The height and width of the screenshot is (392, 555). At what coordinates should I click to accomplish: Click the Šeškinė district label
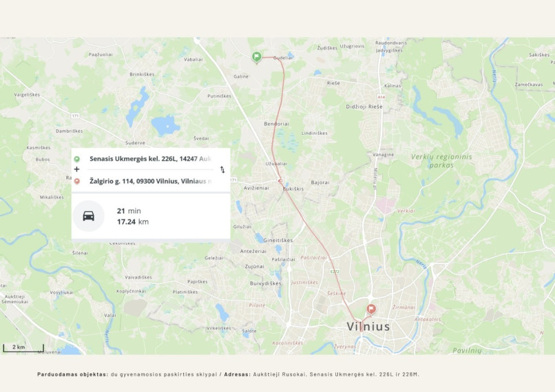coord(337,294)
